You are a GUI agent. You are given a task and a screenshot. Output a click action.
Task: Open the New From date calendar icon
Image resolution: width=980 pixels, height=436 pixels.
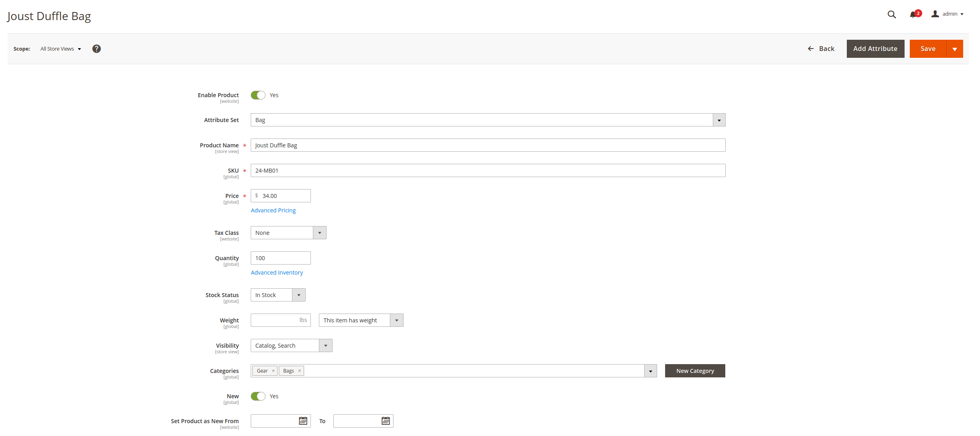pyautogui.click(x=303, y=421)
